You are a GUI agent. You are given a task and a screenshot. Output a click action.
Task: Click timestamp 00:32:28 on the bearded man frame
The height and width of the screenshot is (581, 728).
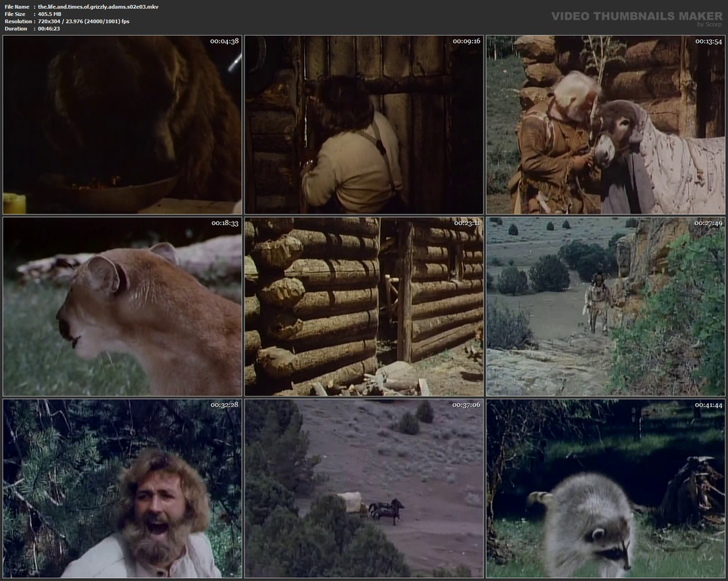[x=225, y=405]
